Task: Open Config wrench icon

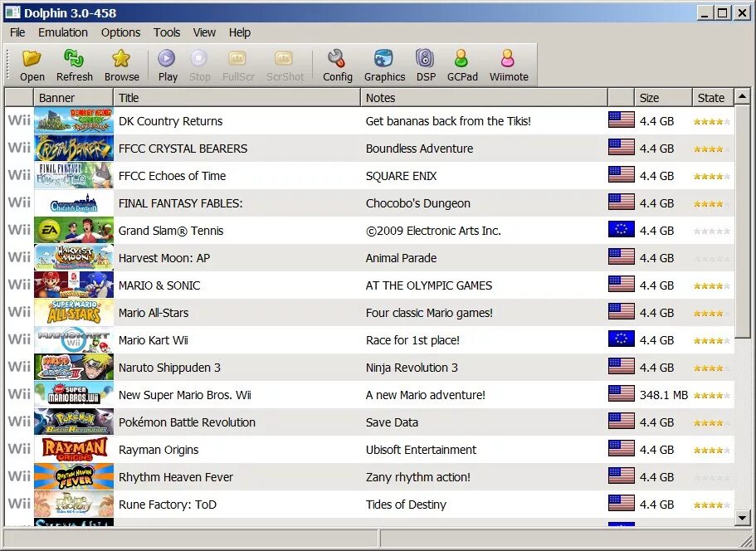Action: 337,59
